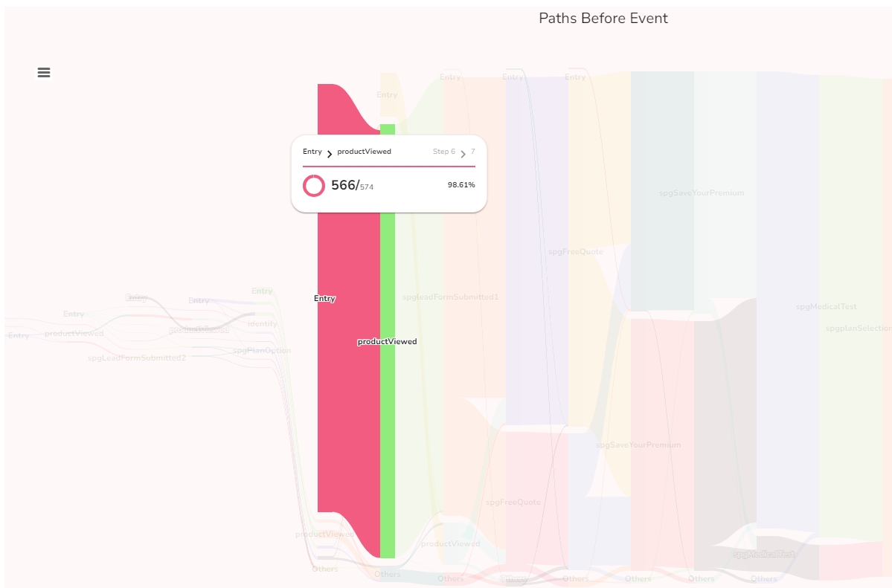Click the chevron between Entry and productViewed
Screen dimensions: 892x588
tap(330, 154)
